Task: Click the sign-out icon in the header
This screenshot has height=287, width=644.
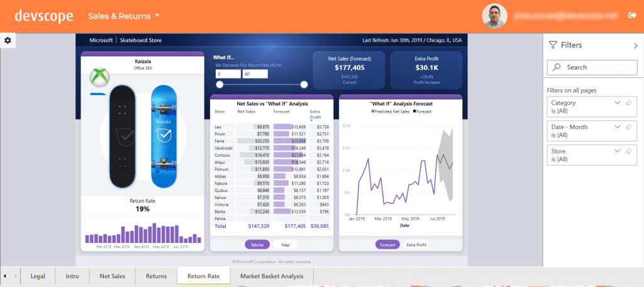Action: tap(632, 15)
